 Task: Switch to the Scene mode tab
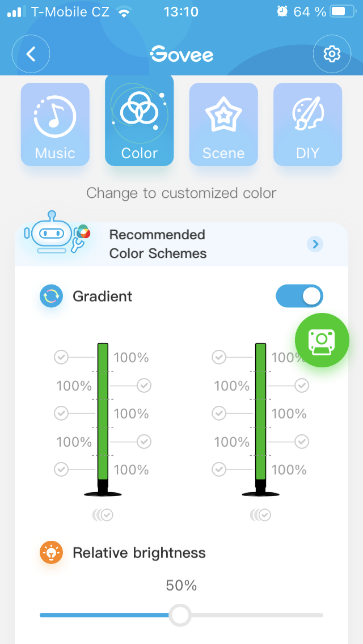pyautogui.click(x=223, y=124)
